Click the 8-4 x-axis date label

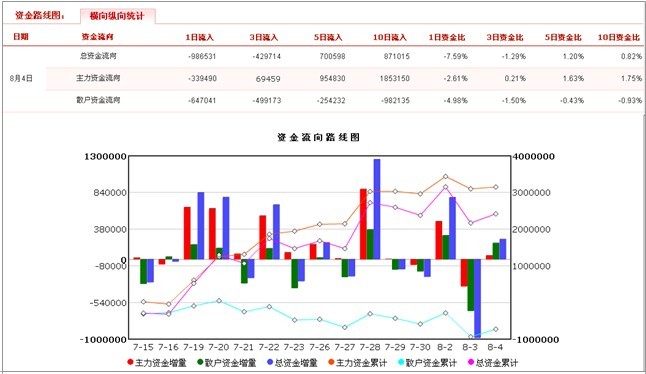[495, 347]
